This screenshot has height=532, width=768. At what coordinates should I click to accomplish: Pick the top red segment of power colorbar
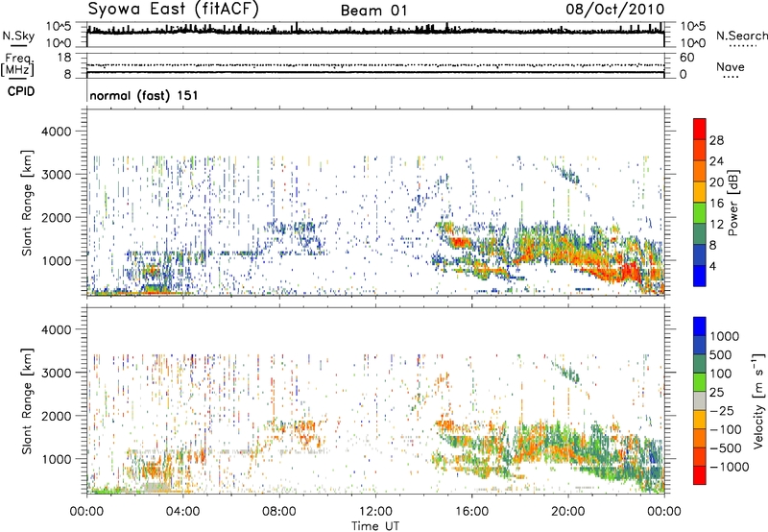coord(700,129)
